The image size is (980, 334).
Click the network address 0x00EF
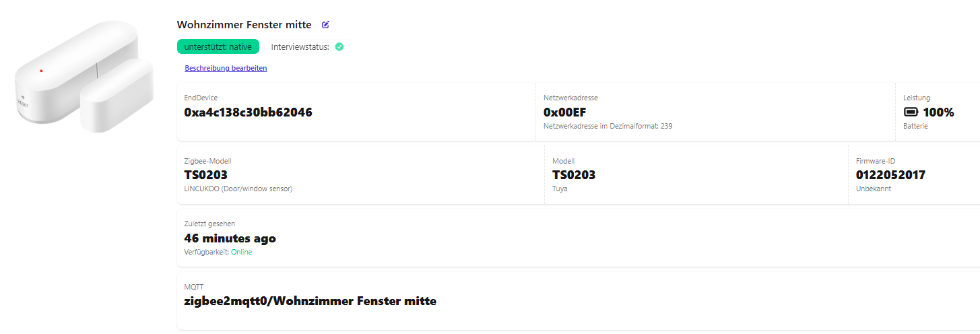(564, 112)
